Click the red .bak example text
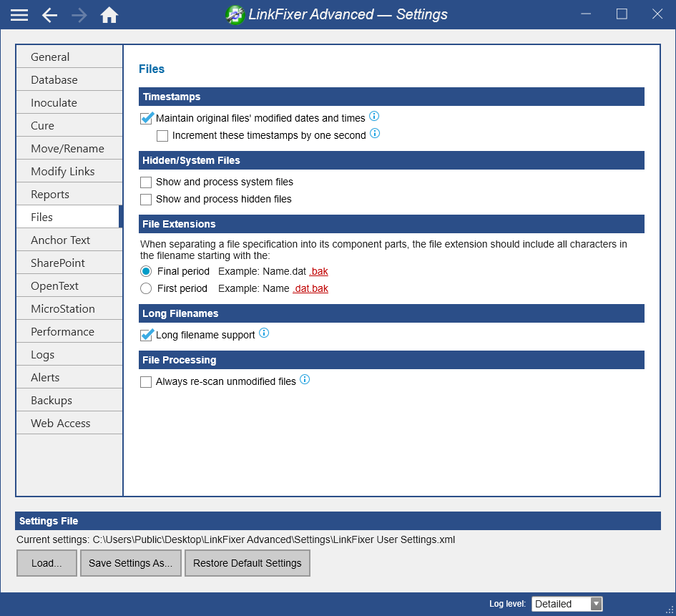 [x=318, y=272]
